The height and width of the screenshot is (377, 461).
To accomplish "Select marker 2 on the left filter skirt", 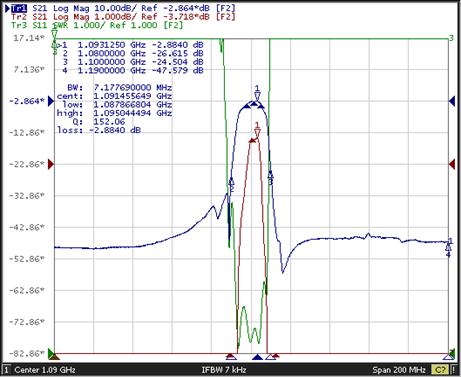I will (x=231, y=185).
